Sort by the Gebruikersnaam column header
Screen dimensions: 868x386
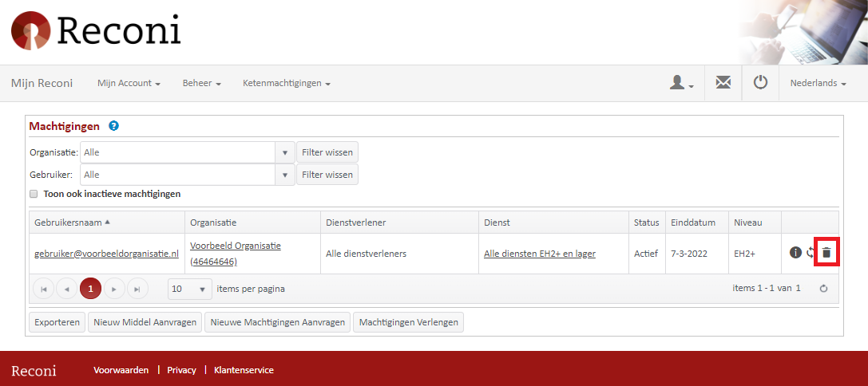107,223
